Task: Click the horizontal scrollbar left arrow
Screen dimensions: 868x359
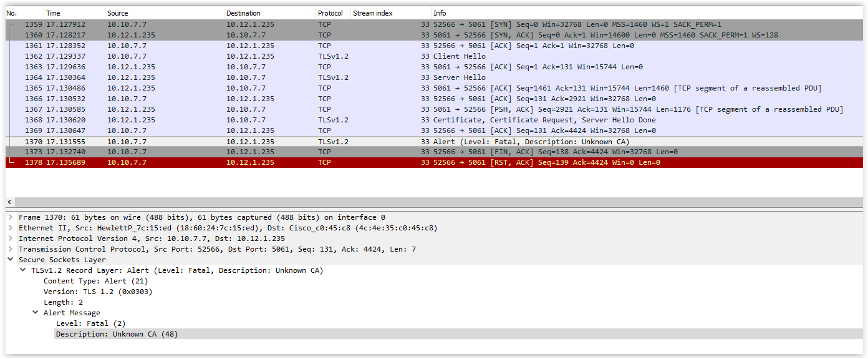Action: (9, 202)
